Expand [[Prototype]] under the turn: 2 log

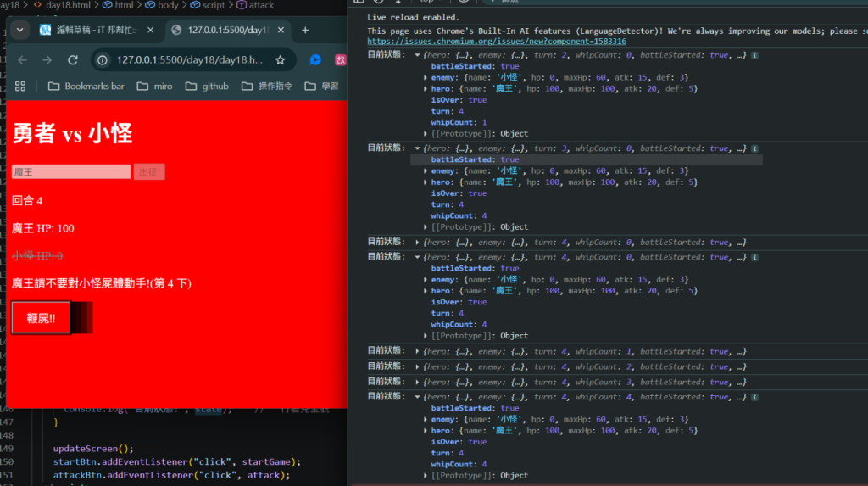[426, 133]
